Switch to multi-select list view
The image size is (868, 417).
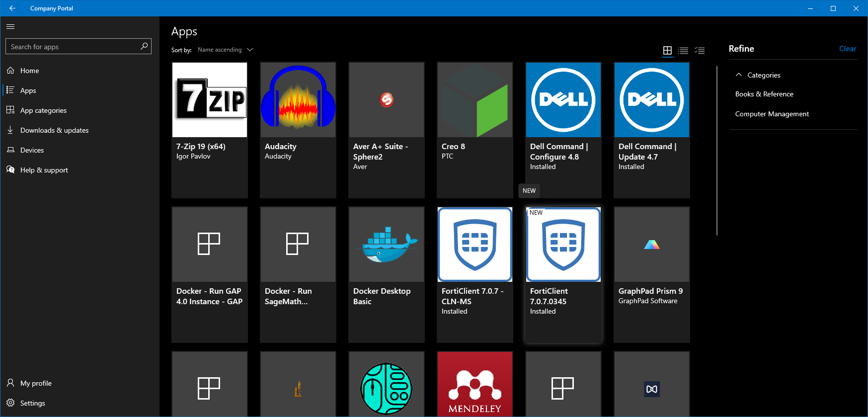click(700, 50)
